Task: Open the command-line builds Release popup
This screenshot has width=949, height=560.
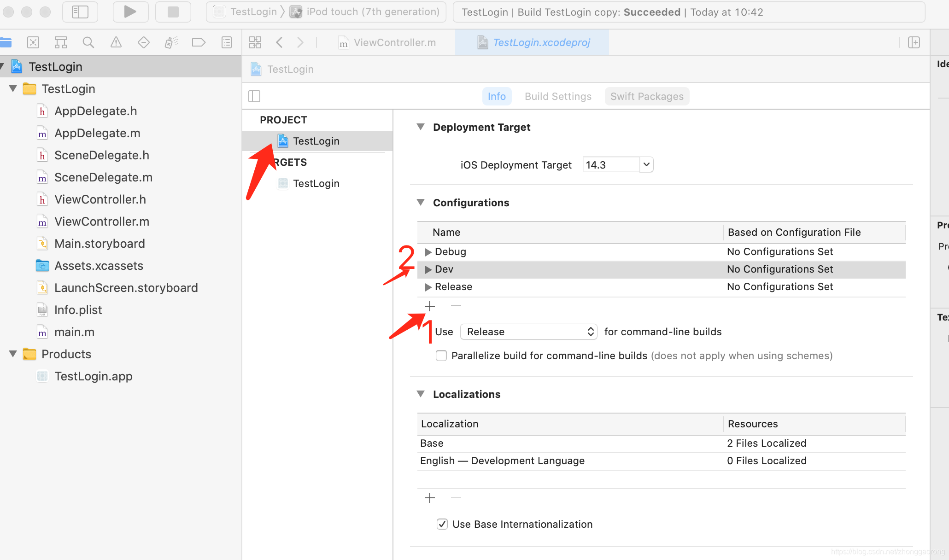Action: (x=529, y=332)
